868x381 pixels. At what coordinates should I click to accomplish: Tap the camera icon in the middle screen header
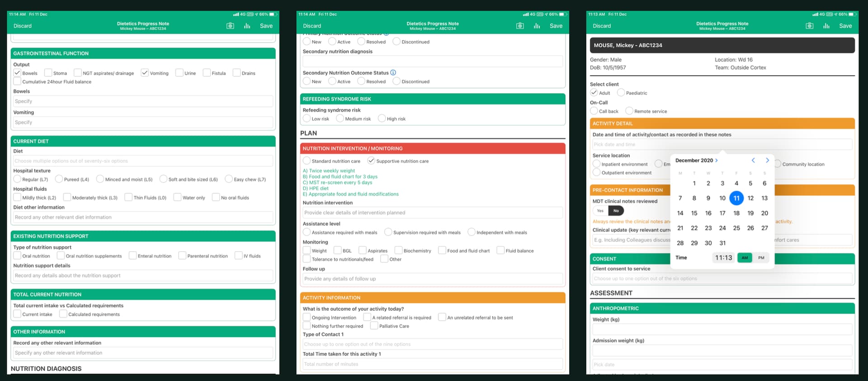coord(520,26)
